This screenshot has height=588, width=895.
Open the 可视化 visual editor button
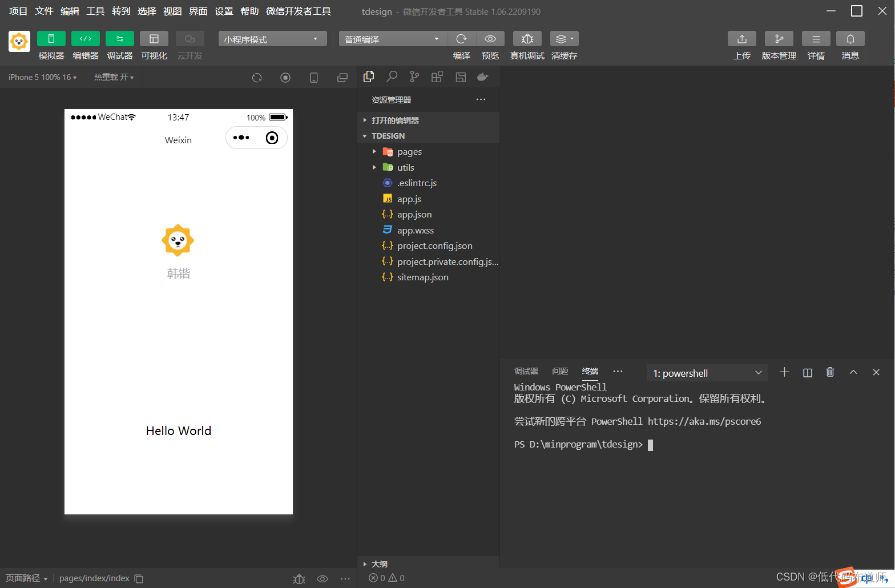(x=154, y=39)
